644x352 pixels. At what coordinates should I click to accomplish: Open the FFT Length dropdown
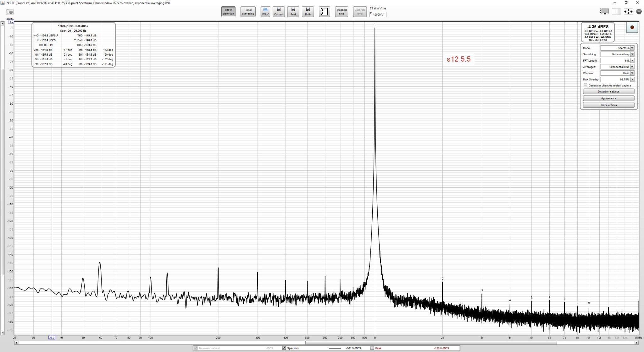(617, 61)
